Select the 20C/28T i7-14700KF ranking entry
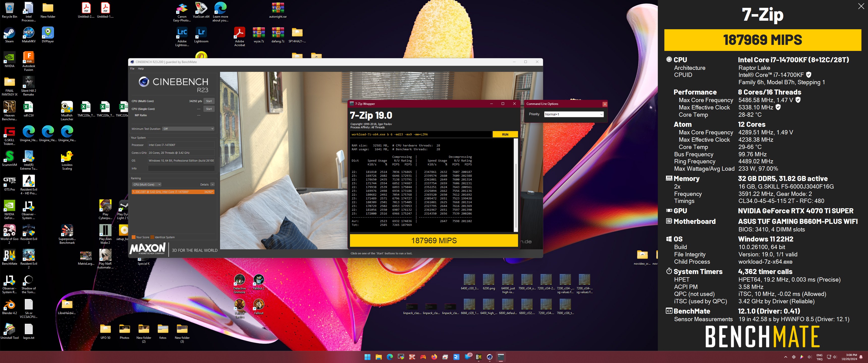This screenshot has width=868, height=363. 173,192
